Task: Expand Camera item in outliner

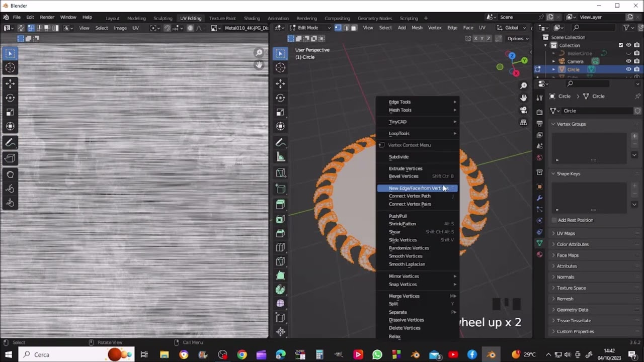Action: pos(553,61)
